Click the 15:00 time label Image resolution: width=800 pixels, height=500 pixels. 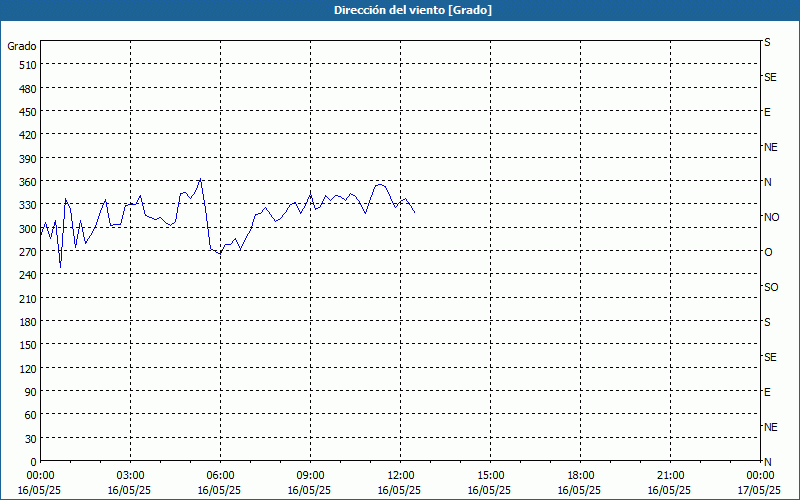(490, 476)
